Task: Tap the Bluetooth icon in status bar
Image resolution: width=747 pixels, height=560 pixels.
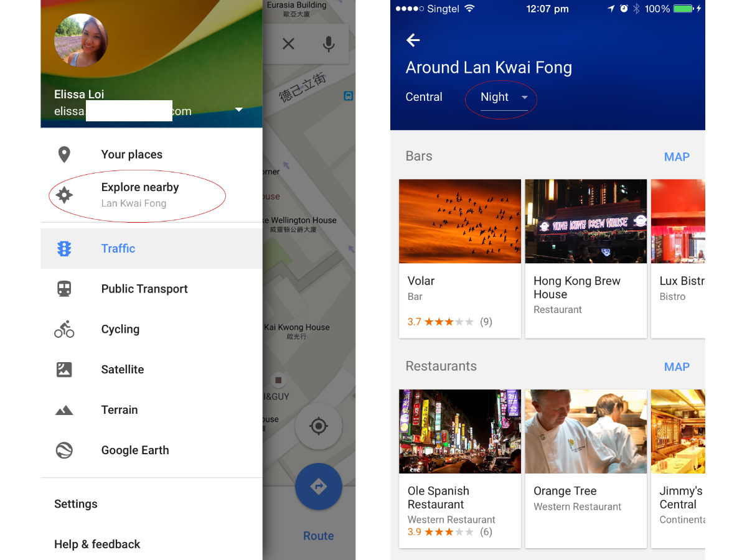Action: 636,9
